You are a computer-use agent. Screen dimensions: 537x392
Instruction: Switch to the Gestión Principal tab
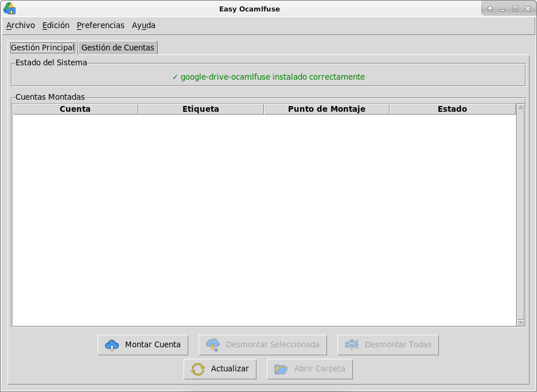click(x=43, y=48)
